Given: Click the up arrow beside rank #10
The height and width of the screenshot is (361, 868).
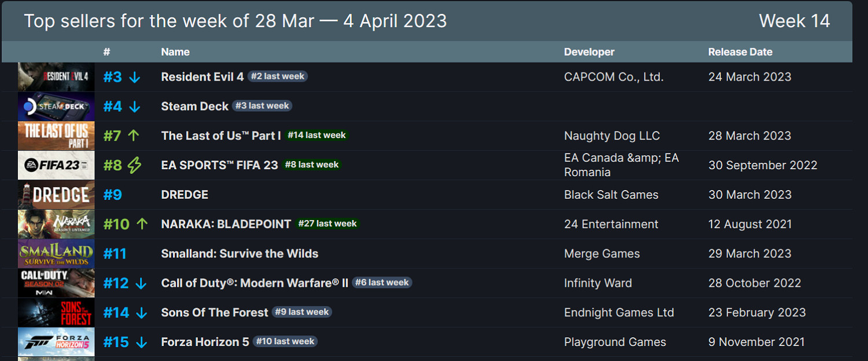Looking at the screenshot, I should click(142, 224).
